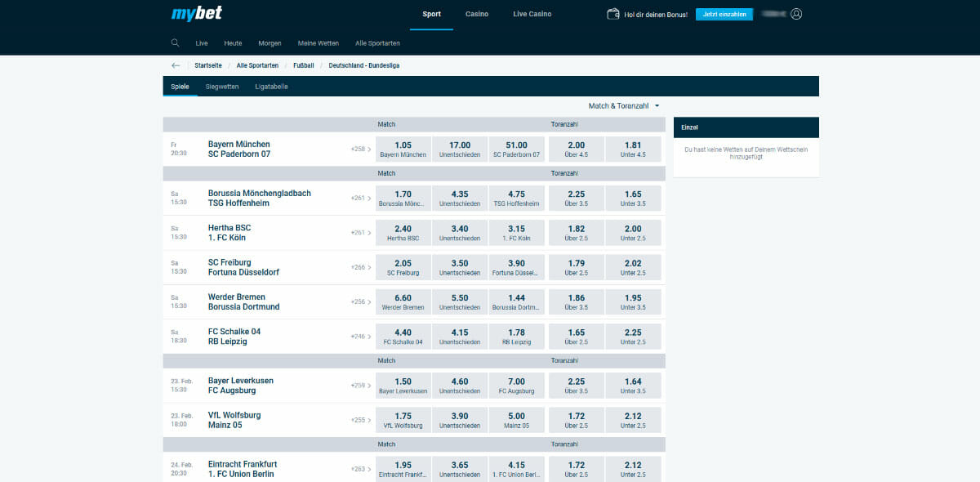Switch to the Siegwetten tab
Image resolution: width=980 pixels, height=482 pixels.
tap(222, 87)
